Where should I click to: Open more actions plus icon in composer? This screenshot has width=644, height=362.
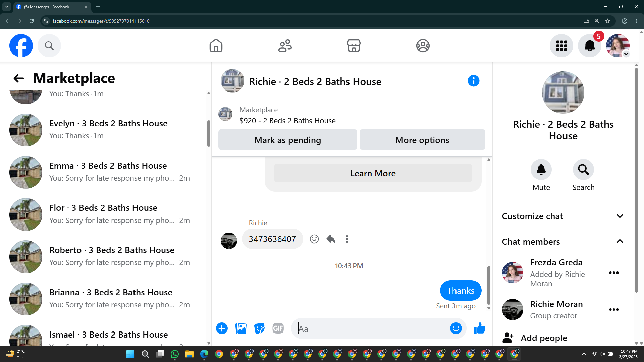click(x=222, y=328)
